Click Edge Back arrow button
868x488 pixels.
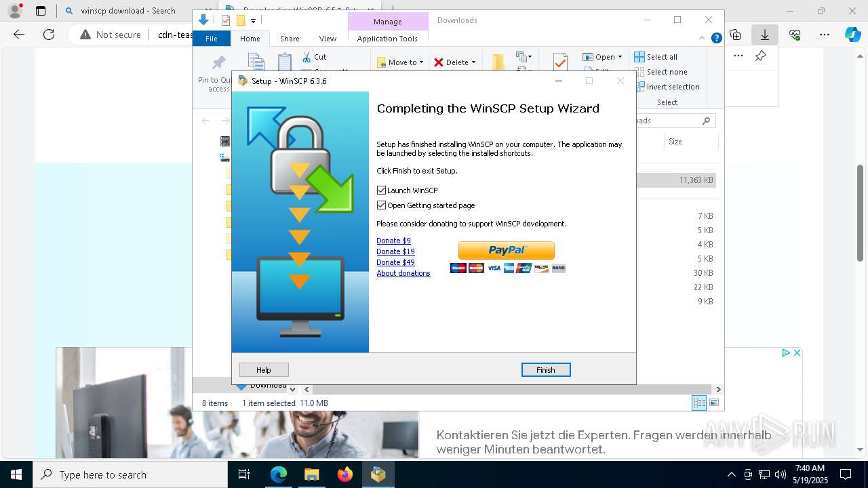[x=19, y=35]
